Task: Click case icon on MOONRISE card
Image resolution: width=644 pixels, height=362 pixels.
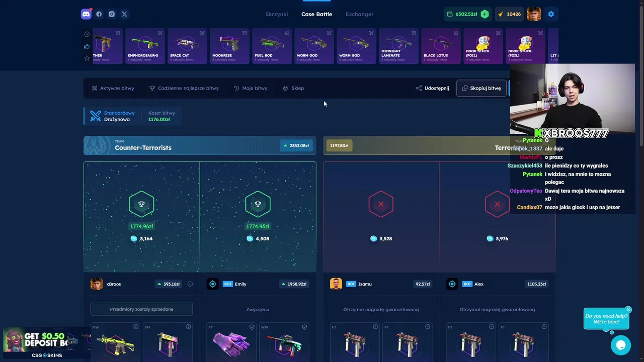Action: [x=245, y=33]
